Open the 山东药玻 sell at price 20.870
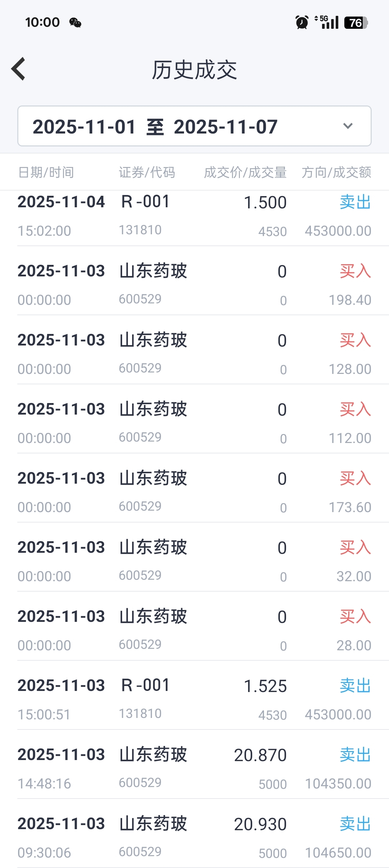 (194, 769)
